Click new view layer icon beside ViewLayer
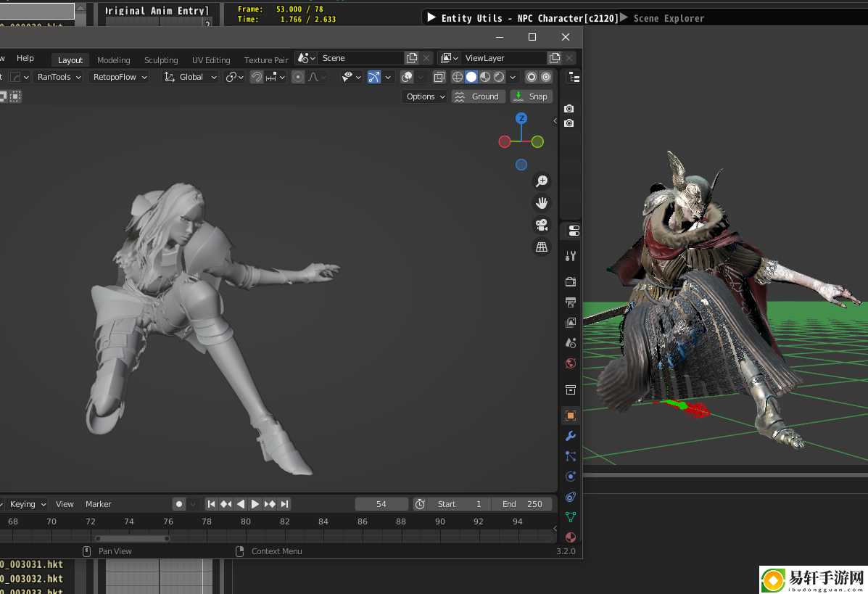The width and height of the screenshot is (868, 594). (x=555, y=58)
